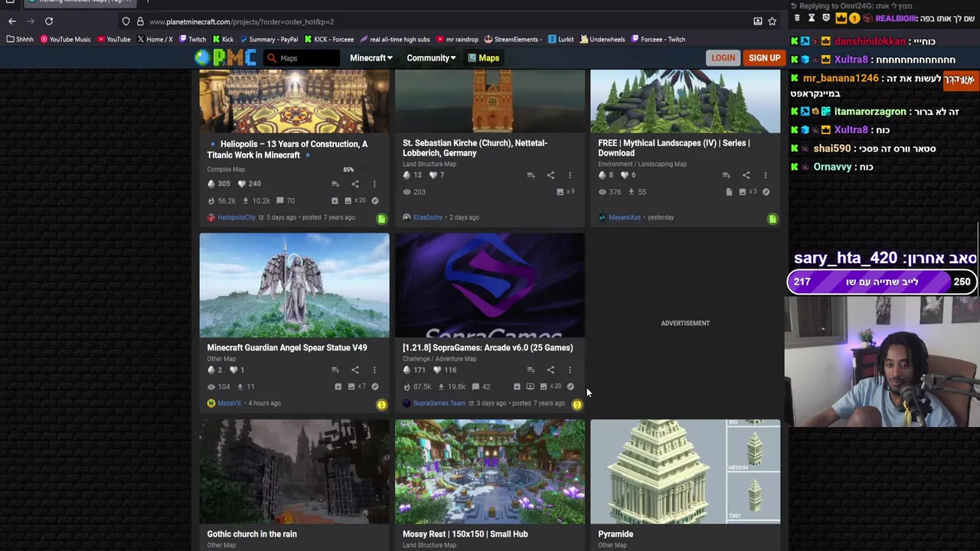Share the Mythical Landscapes map
The width and height of the screenshot is (980, 551).
click(746, 175)
